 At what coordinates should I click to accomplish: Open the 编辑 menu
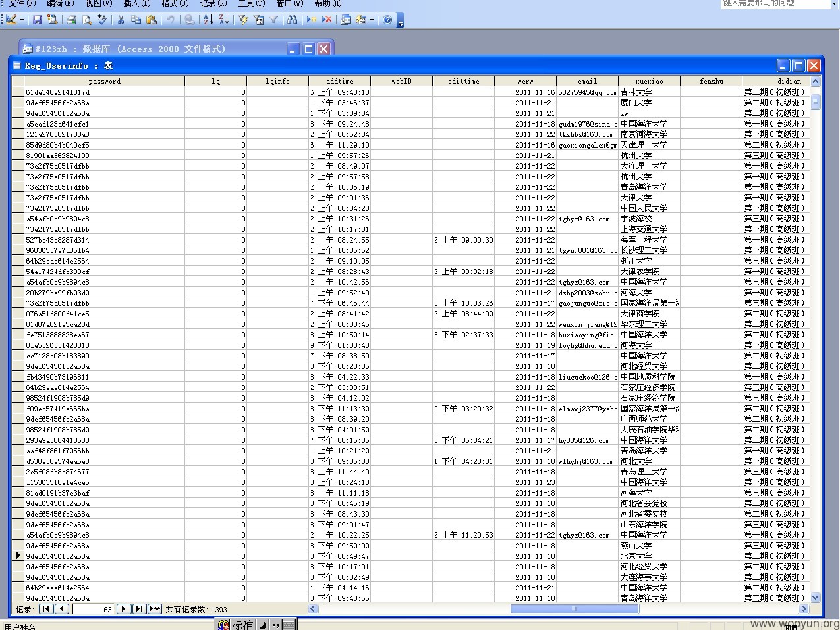pyautogui.click(x=61, y=3)
